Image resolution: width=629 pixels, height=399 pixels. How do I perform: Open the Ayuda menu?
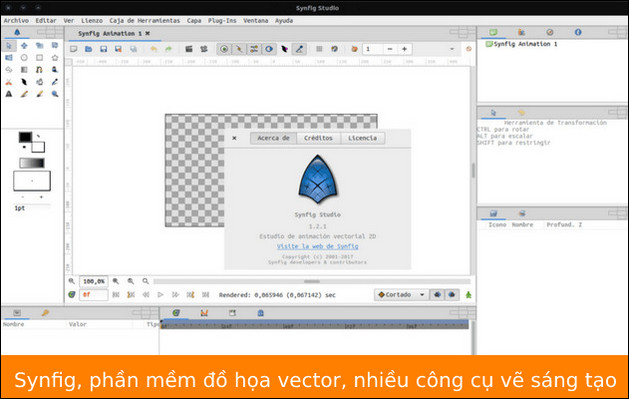point(284,20)
